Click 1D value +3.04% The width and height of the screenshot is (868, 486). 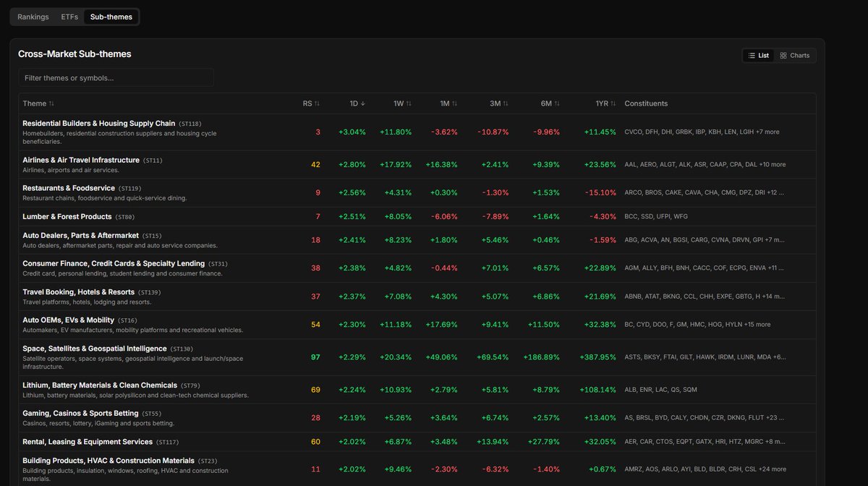click(352, 132)
